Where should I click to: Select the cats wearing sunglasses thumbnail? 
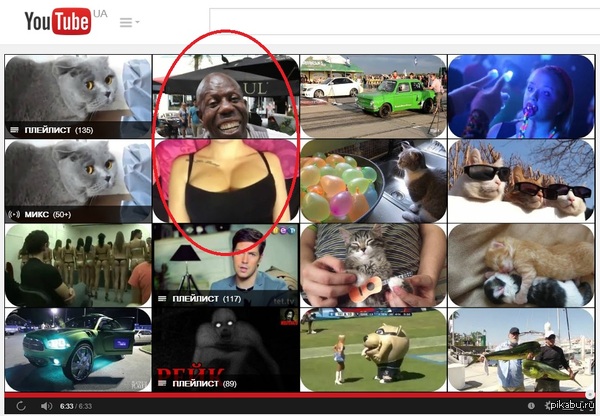(521, 181)
